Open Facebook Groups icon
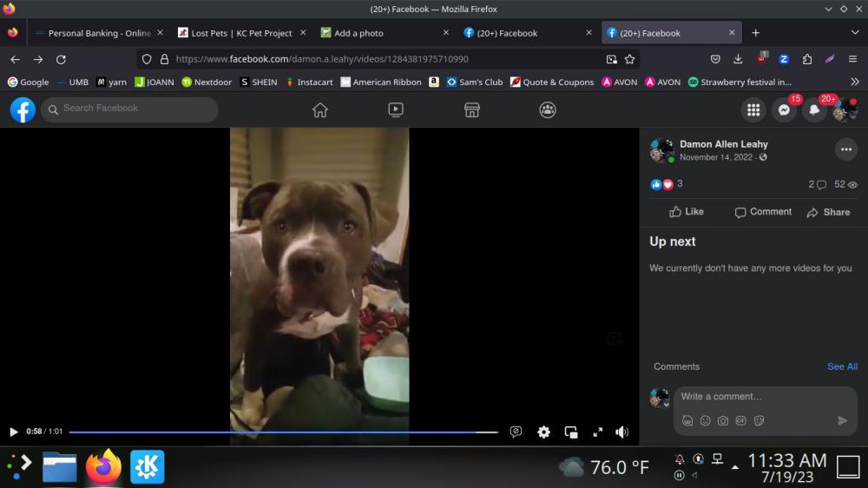Viewport: 868px width, 488px height. pyautogui.click(x=548, y=110)
